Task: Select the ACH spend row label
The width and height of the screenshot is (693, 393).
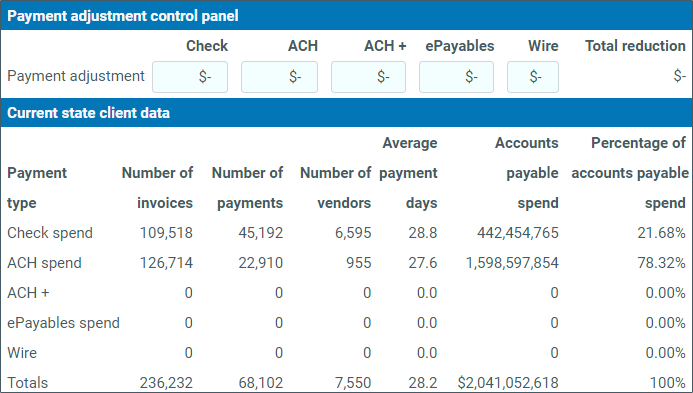Action: click(x=44, y=263)
